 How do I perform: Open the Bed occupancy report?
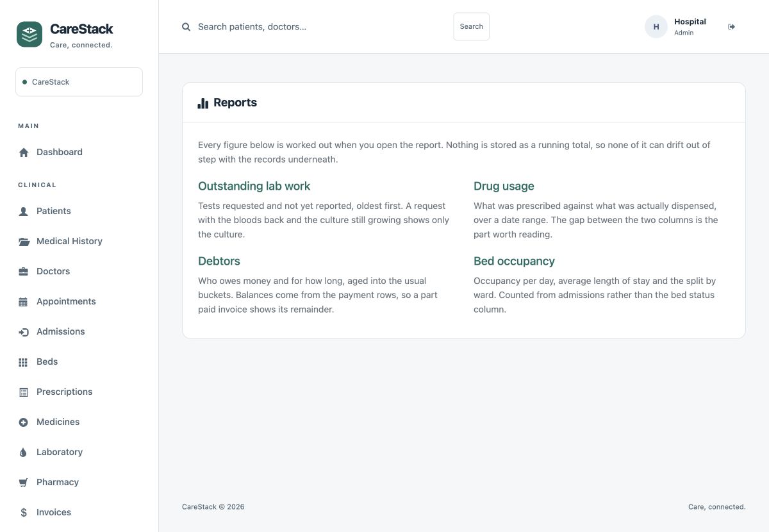[x=514, y=262]
